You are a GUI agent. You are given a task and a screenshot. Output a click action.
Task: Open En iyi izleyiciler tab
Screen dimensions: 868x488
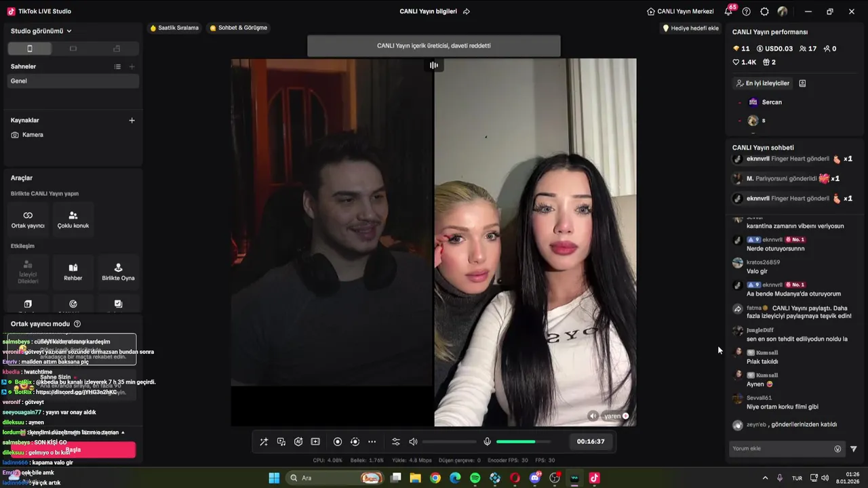(x=763, y=83)
